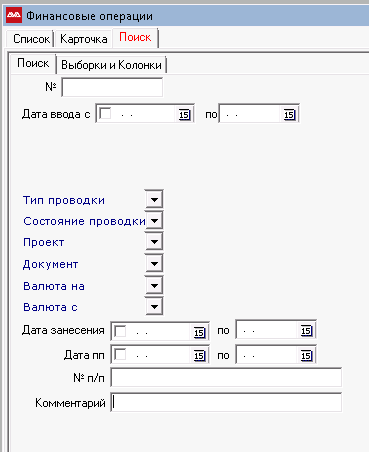Open the Валюта с dropdown

pos(154,306)
